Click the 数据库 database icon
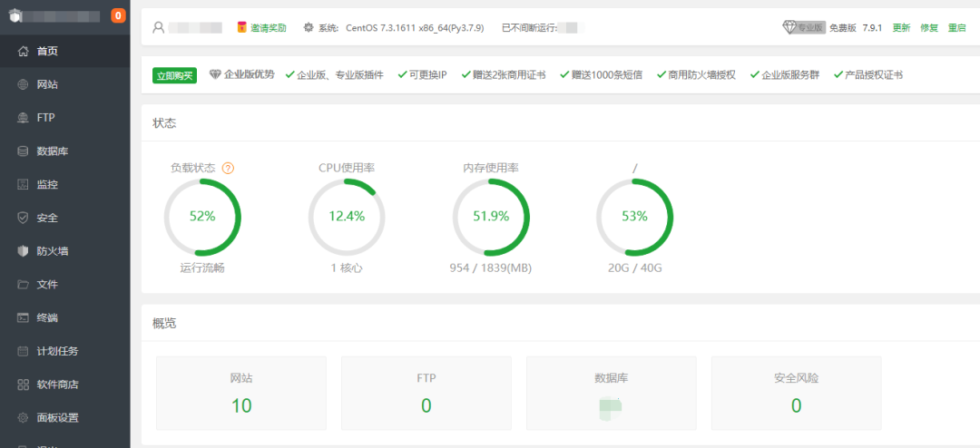The height and width of the screenshot is (448, 980). (x=24, y=151)
